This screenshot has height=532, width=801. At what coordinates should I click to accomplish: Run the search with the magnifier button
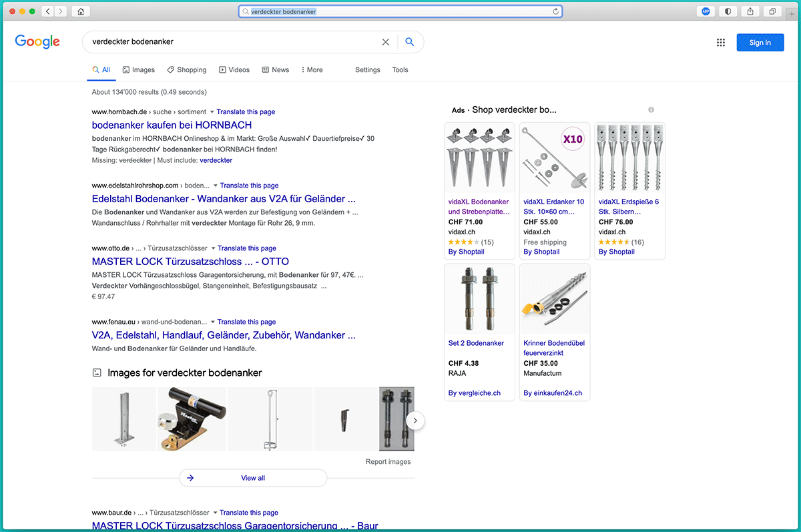(410, 42)
